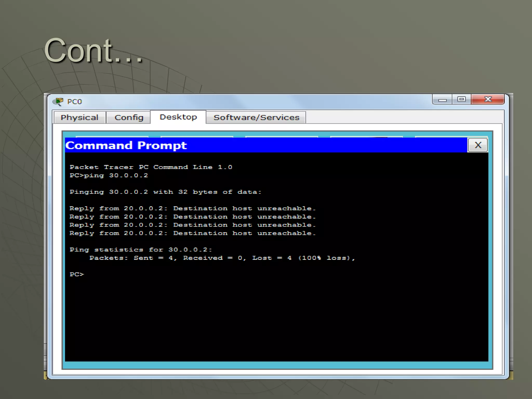Switch to the Physical tab
Viewport: 532px width, 399px height.
pos(79,117)
